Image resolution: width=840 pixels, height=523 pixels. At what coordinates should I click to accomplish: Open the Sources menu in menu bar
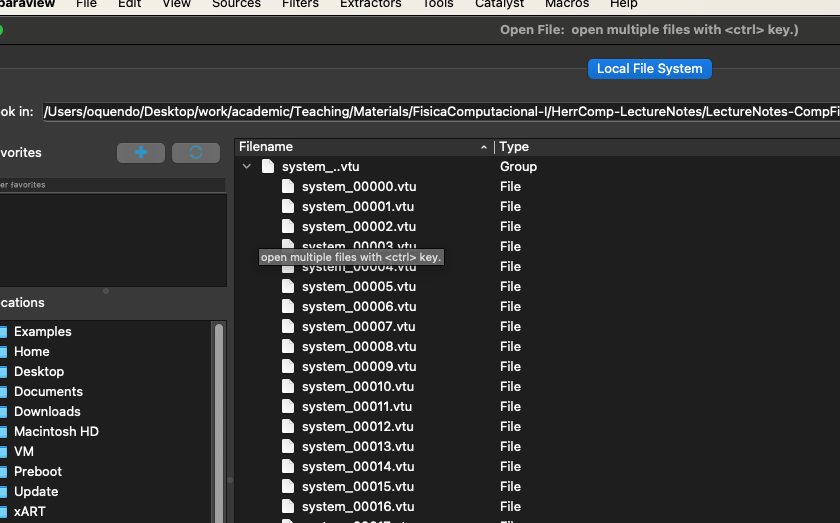tap(236, 4)
